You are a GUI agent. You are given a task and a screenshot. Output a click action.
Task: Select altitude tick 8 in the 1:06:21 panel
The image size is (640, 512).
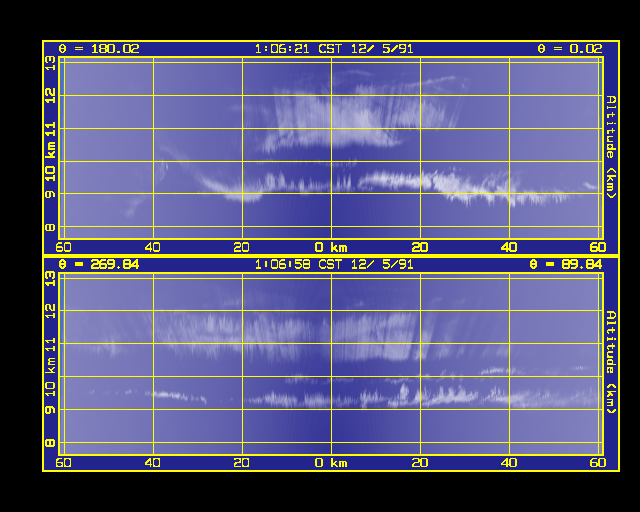tap(50, 227)
